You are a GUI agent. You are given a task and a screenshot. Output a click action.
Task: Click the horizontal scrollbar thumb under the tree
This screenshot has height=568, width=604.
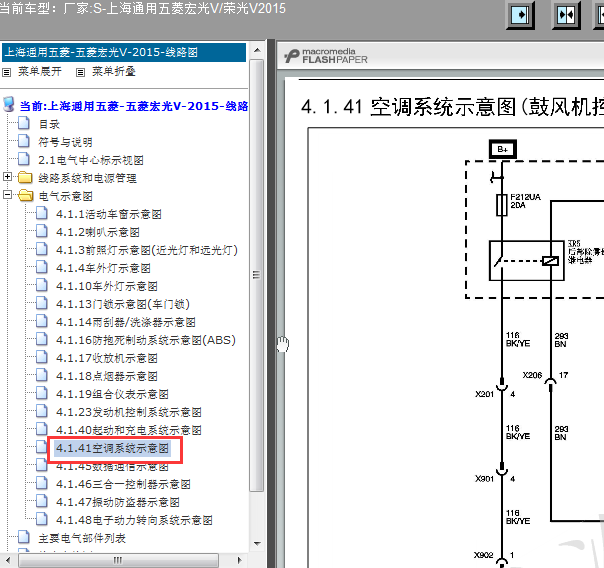point(118,560)
